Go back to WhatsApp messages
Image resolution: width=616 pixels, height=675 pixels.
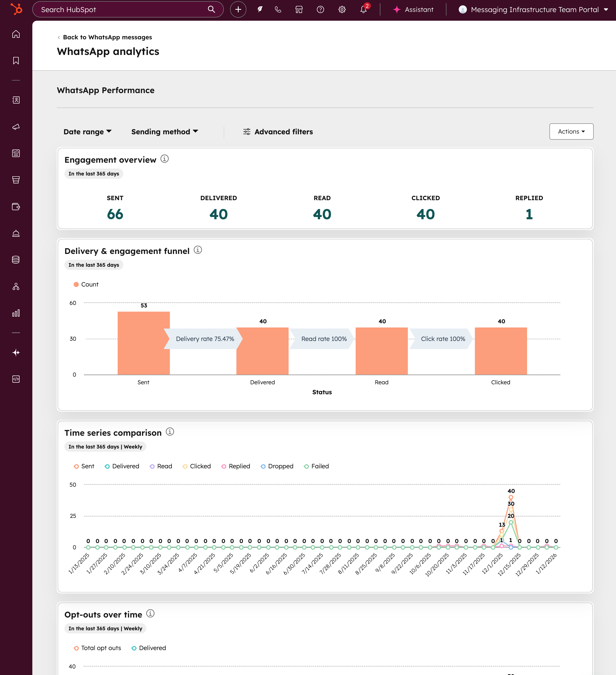[x=105, y=37]
